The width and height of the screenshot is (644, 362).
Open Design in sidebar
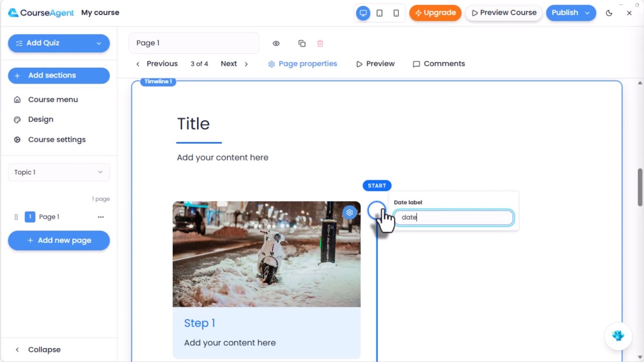[41, 120]
